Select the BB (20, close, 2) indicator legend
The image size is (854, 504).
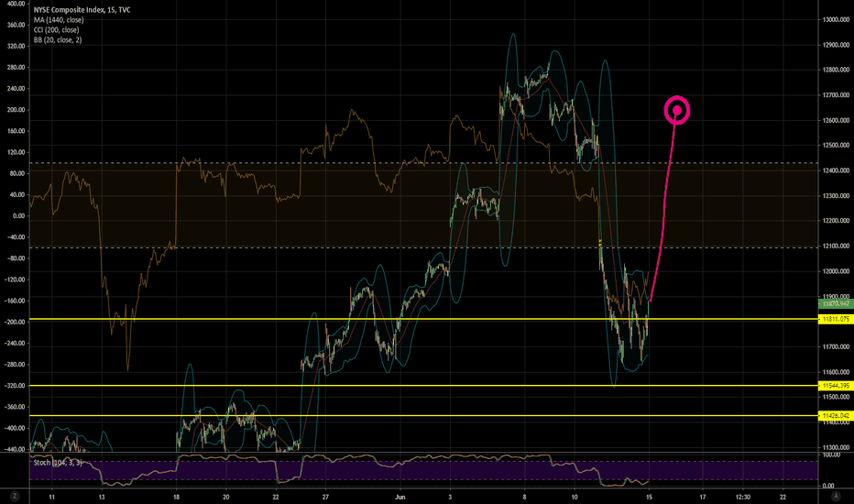tap(58, 39)
